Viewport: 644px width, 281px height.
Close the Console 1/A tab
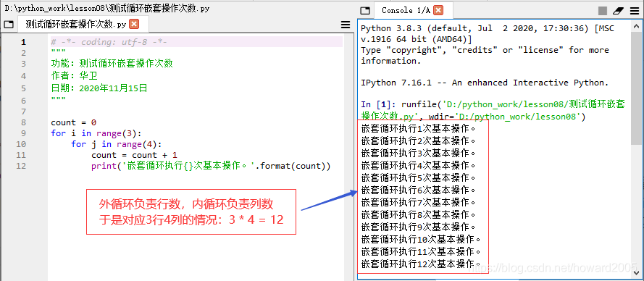(x=439, y=10)
